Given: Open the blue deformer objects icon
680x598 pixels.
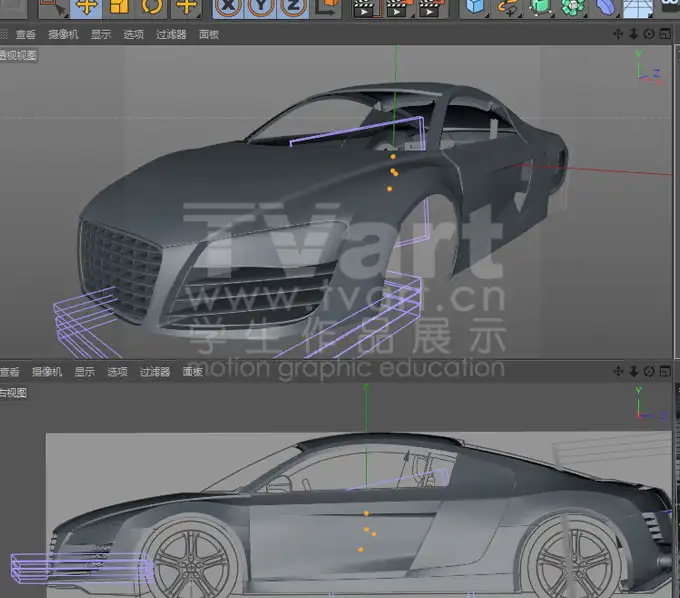Looking at the screenshot, I should tap(605, 8).
